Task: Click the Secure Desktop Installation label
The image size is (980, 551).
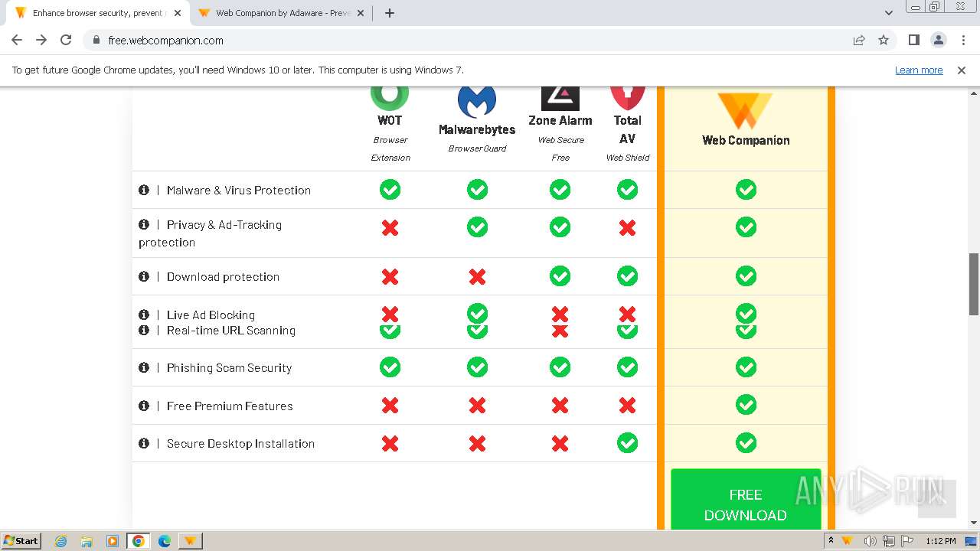Action: pyautogui.click(x=240, y=443)
